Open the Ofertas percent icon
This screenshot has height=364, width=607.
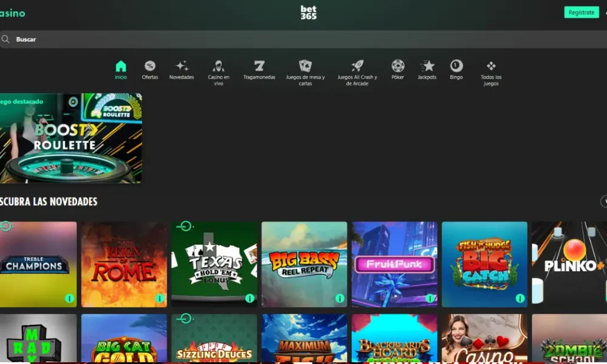coord(150,66)
